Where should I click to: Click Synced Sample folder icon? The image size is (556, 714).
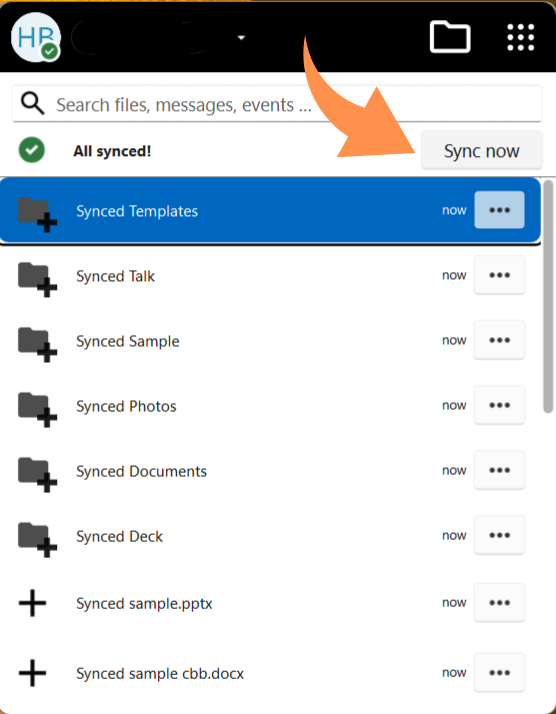(x=37, y=345)
